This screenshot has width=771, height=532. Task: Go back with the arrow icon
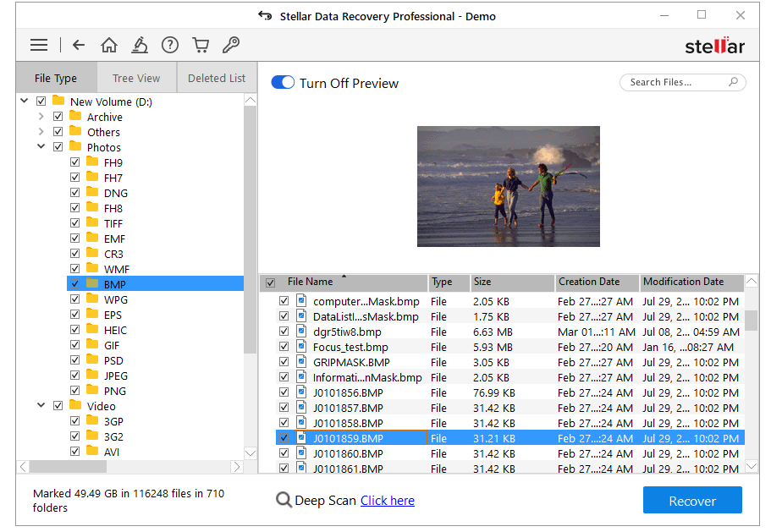(x=79, y=45)
